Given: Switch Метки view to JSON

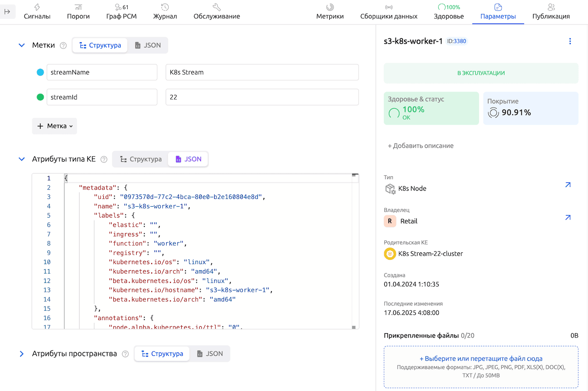Looking at the screenshot, I should pos(148,46).
